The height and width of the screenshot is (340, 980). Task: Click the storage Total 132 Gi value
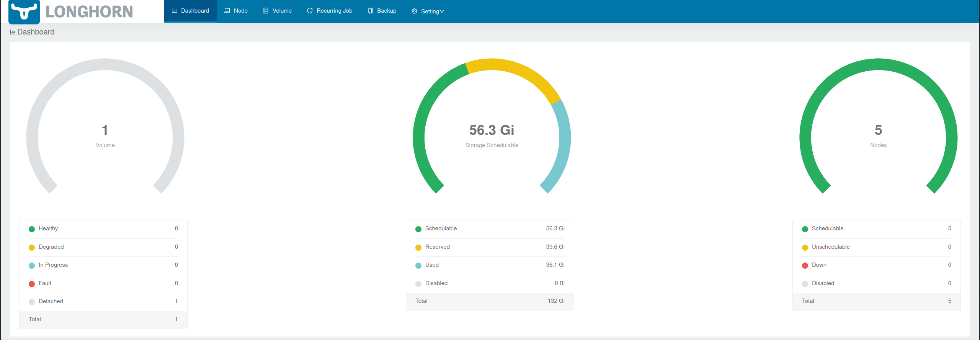coord(556,301)
